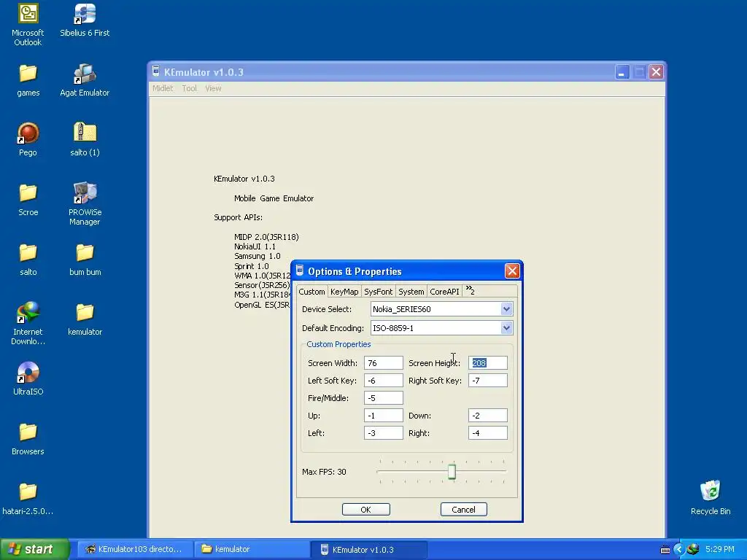The width and height of the screenshot is (747, 560).
Task: Close the Options & Properties dialog
Action: pos(512,271)
